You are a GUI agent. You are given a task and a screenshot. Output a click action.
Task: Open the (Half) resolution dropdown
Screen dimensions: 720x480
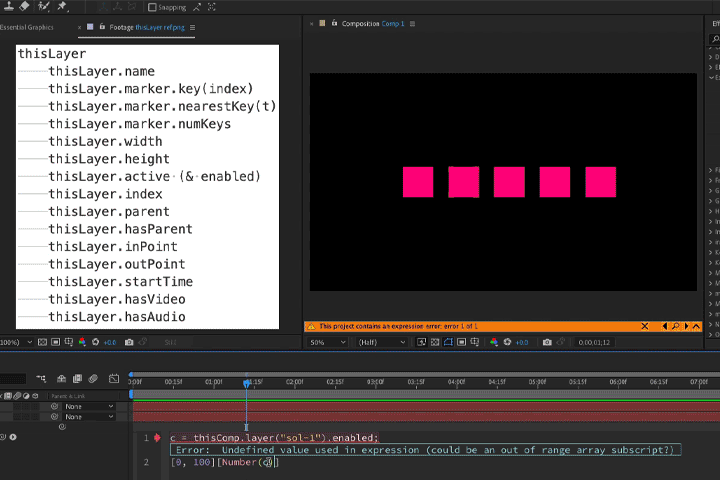click(x=382, y=342)
